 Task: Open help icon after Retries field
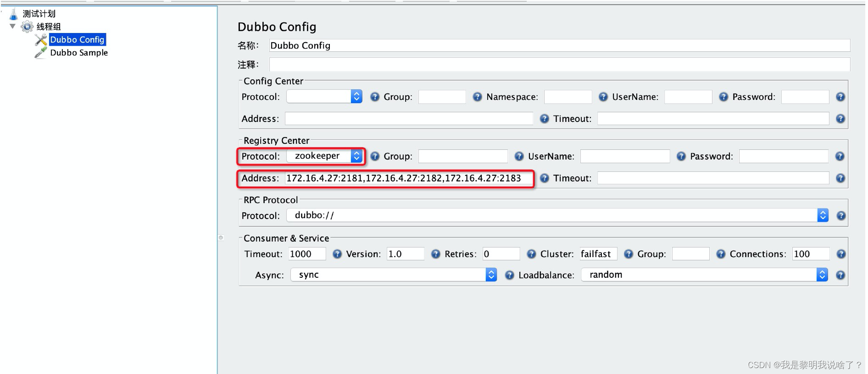click(532, 254)
